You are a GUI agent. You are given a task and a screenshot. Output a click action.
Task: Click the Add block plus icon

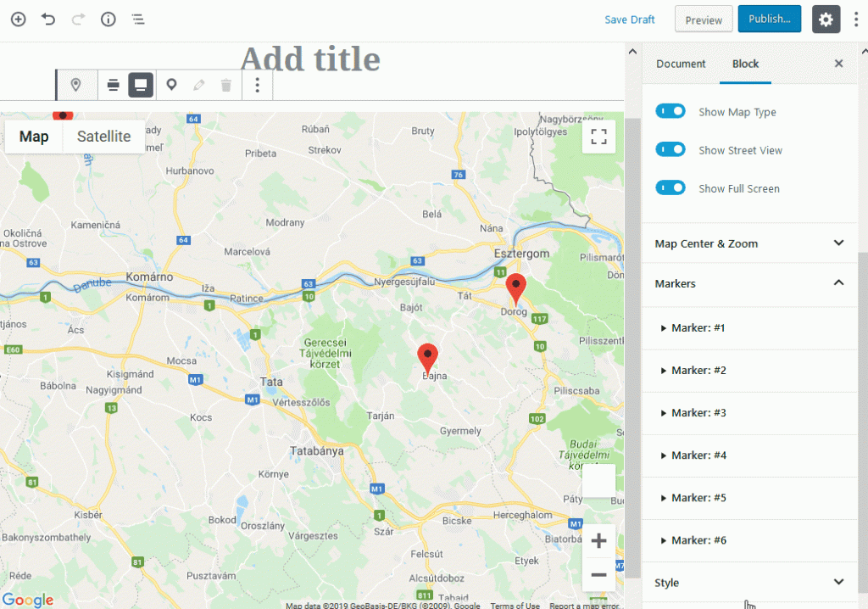tap(19, 20)
